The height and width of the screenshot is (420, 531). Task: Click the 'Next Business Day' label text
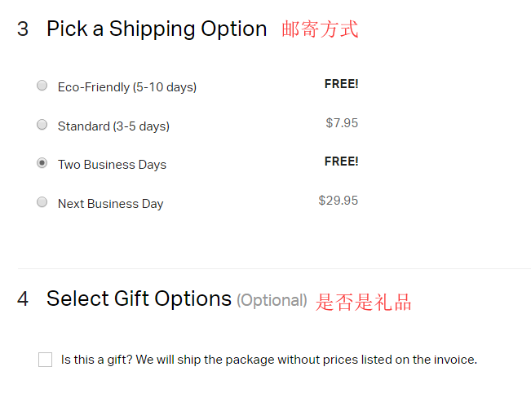(110, 204)
